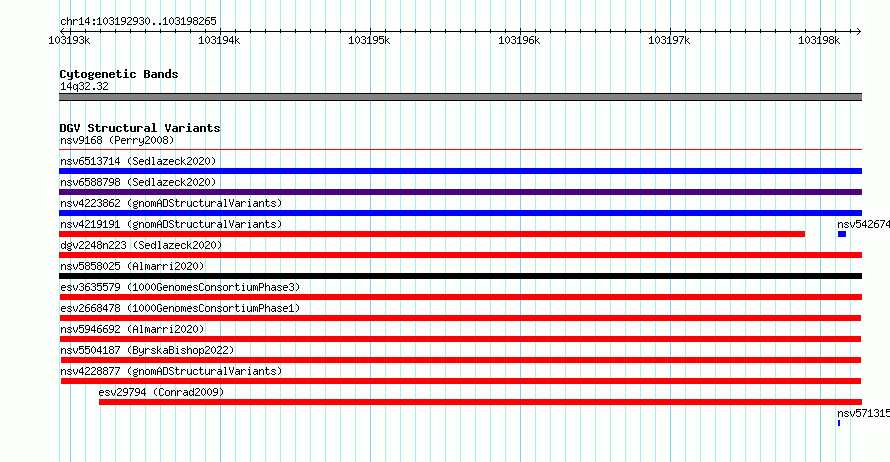Open esv2668478 (1000GenomesConsortiumPhase1) label
The width and height of the screenshot is (890, 462).
(180, 308)
